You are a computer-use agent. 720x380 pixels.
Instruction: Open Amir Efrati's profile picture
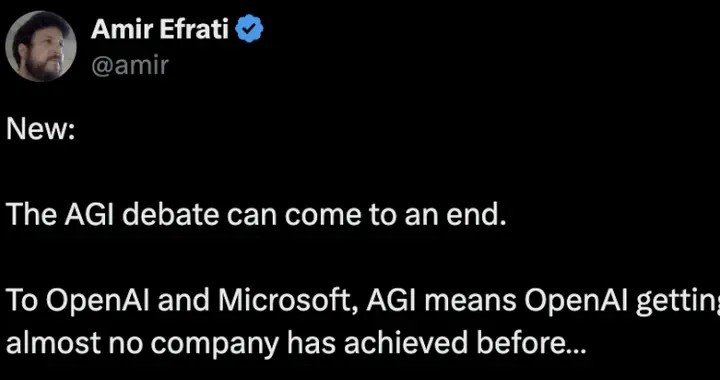click(x=41, y=46)
